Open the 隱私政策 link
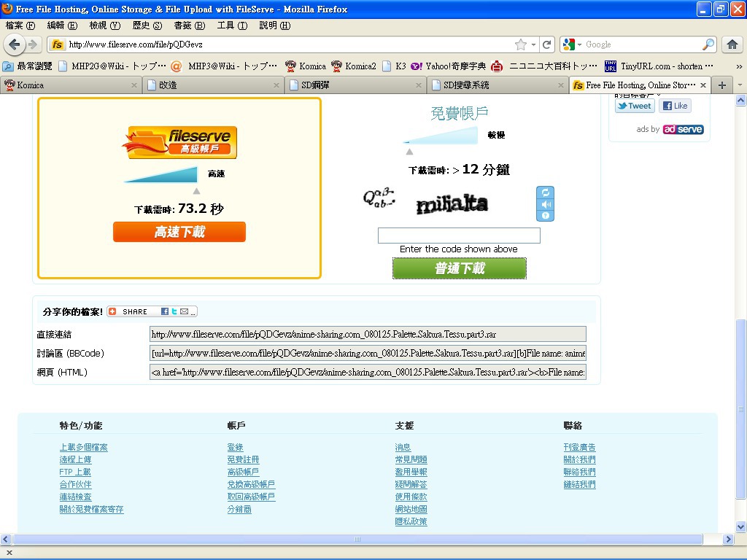Screen dimensions: 747x560 411,521
